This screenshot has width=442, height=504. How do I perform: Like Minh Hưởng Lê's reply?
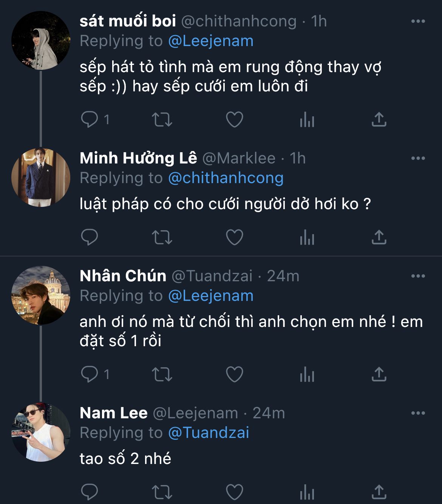point(234,237)
